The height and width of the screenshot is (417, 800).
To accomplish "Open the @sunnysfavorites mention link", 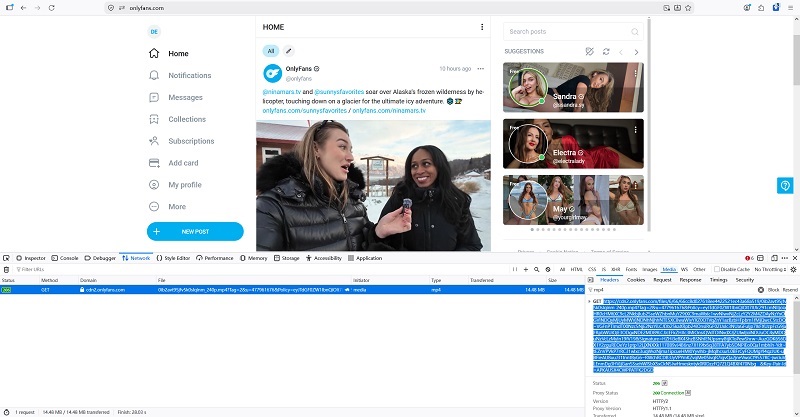I will [339, 92].
